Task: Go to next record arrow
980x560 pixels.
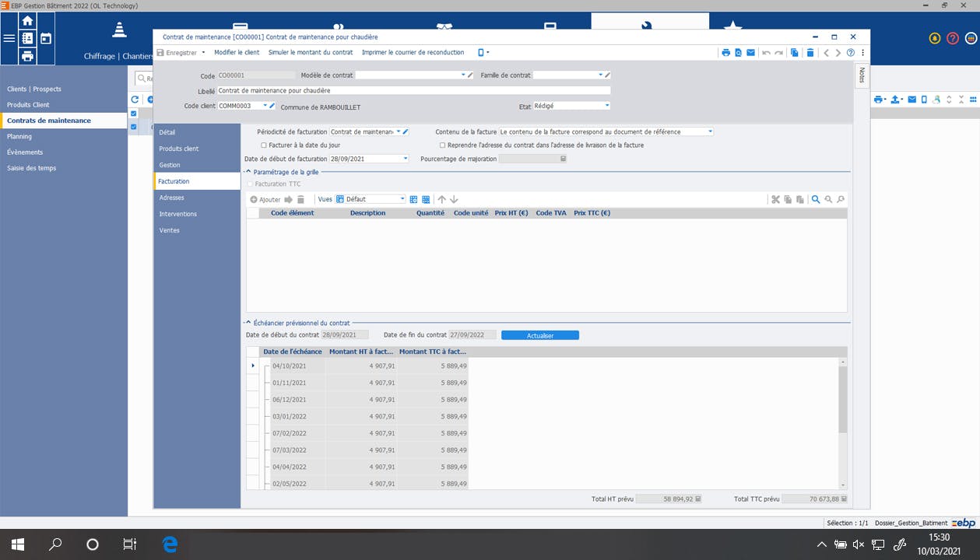Action: 838,53
